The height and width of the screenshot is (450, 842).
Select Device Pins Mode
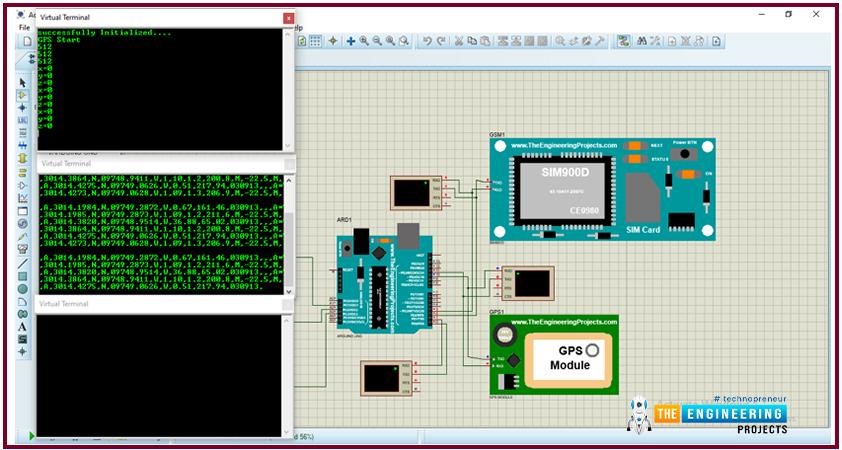point(23,185)
